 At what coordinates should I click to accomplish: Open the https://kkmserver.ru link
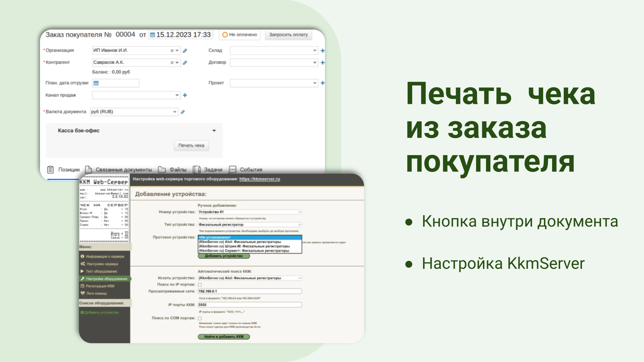pos(260,179)
